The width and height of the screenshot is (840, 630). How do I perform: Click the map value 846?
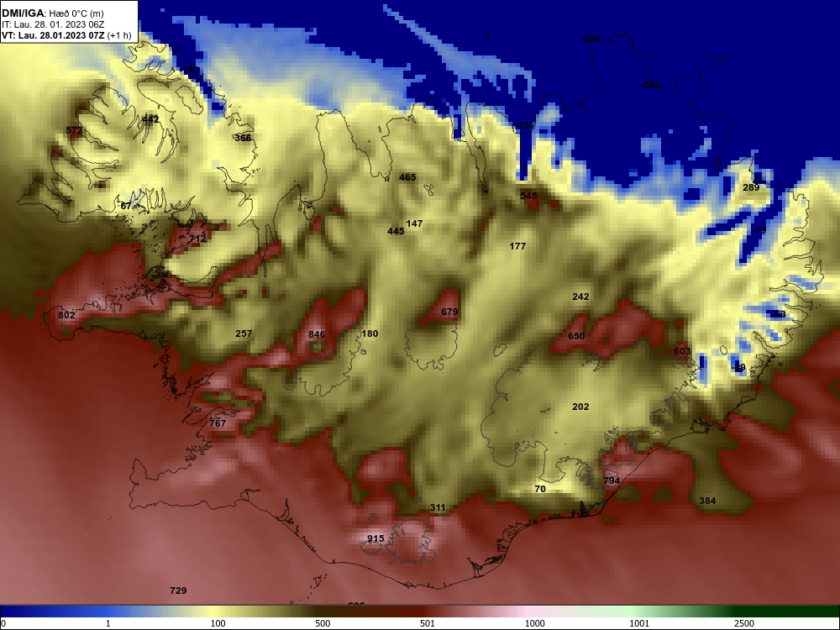(317, 334)
